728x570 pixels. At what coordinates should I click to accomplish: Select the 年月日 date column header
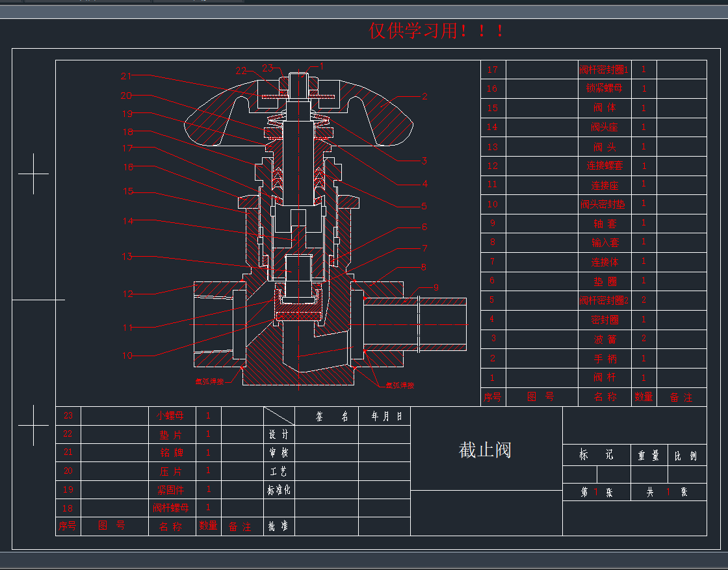pyautogui.click(x=386, y=416)
